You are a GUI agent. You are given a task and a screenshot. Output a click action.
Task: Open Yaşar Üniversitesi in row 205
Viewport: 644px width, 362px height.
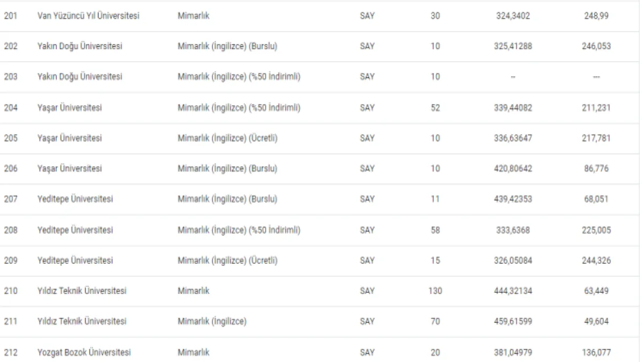70,138
